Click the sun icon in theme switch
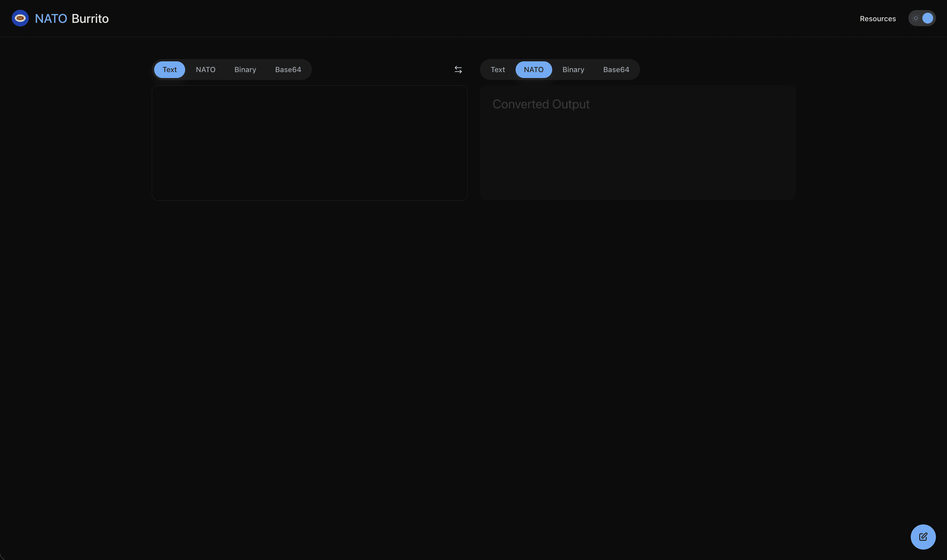The width and height of the screenshot is (947, 560). (916, 18)
